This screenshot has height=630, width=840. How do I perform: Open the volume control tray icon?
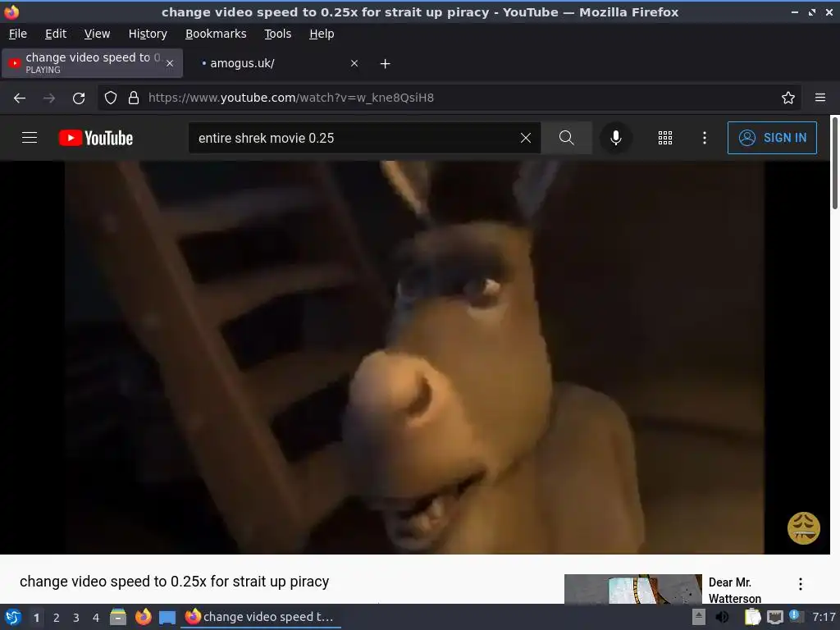[722, 617]
